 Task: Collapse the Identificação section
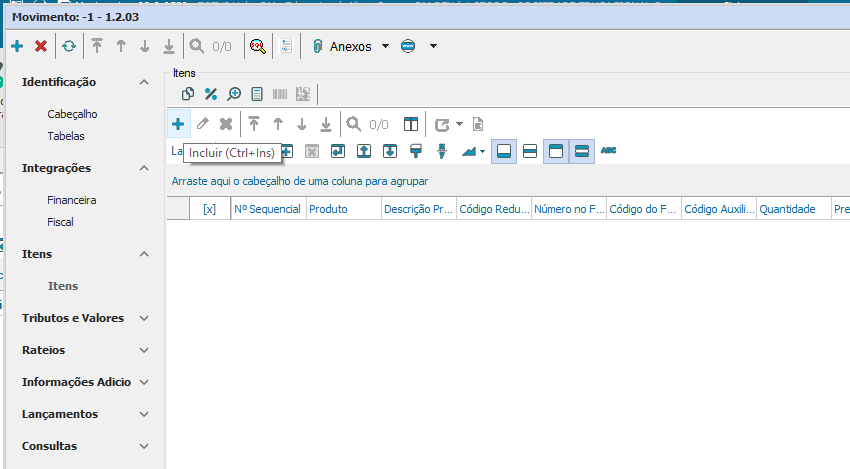pyautogui.click(x=144, y=82)
